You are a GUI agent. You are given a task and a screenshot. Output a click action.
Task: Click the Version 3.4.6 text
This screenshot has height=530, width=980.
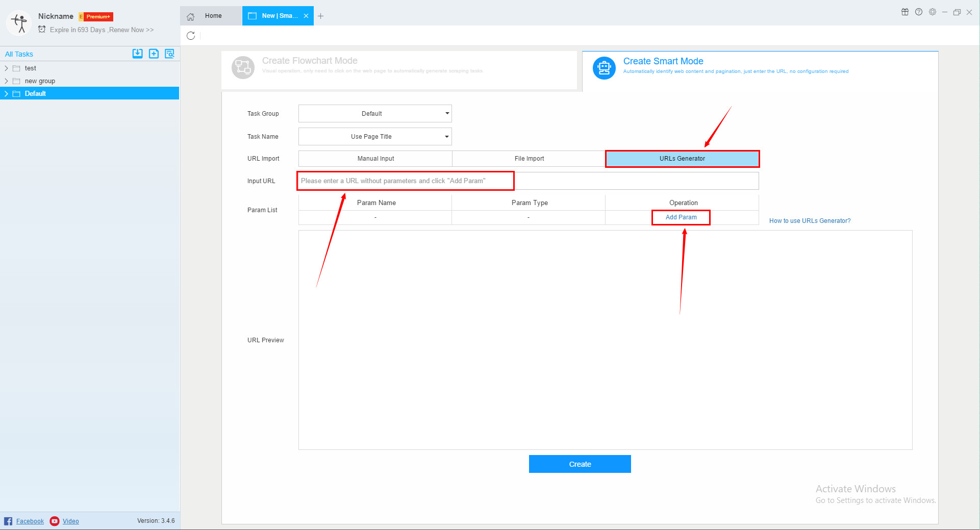pos(156,521)
